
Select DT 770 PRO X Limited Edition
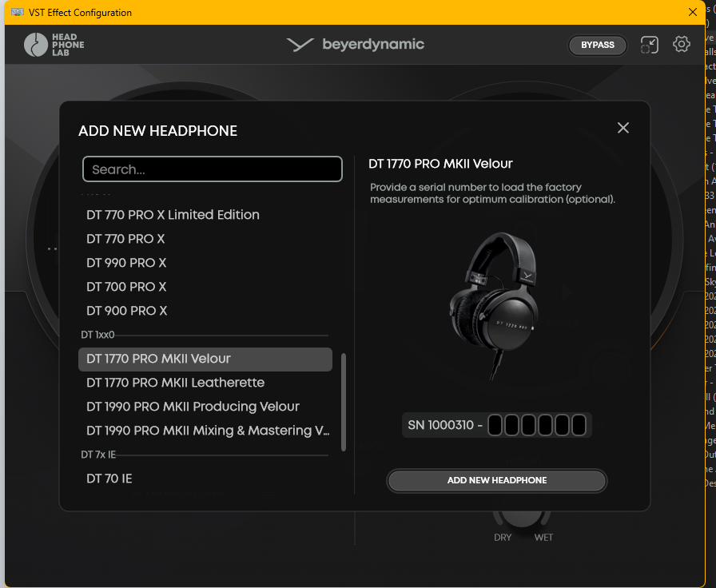(x=173, y=215)
